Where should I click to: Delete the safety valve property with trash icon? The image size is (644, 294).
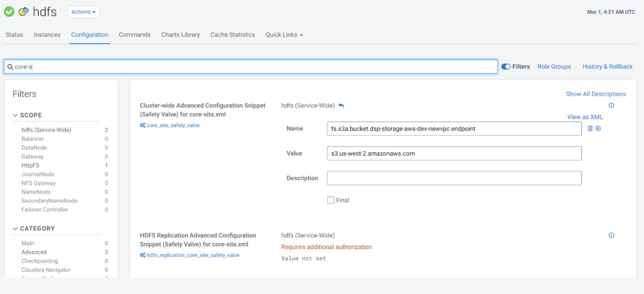tap(590, 129)
